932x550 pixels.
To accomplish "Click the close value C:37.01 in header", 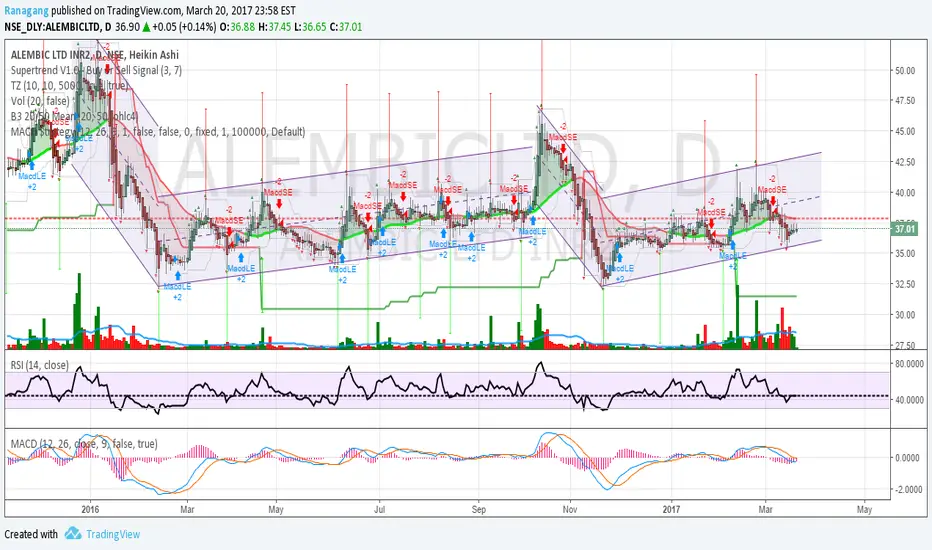I will [x=346, y=27].
